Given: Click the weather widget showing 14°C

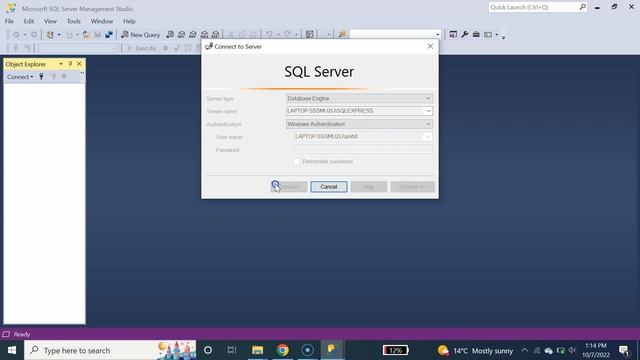Looking at the screenshot, I should coord(475,350).
